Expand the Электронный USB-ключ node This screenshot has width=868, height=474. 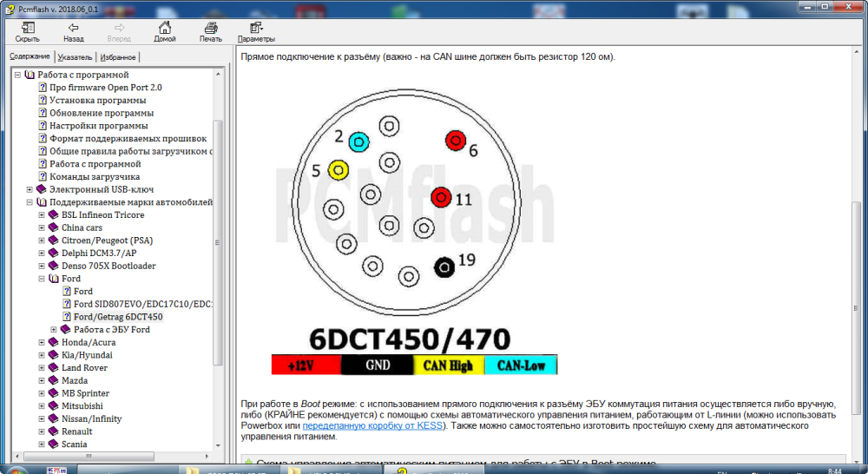[30, 189]
